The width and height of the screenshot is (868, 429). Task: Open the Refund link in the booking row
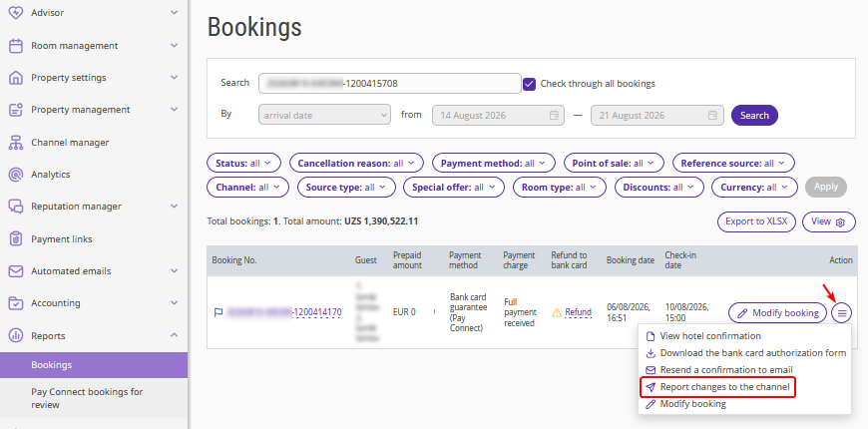click(x=578, y=312)
